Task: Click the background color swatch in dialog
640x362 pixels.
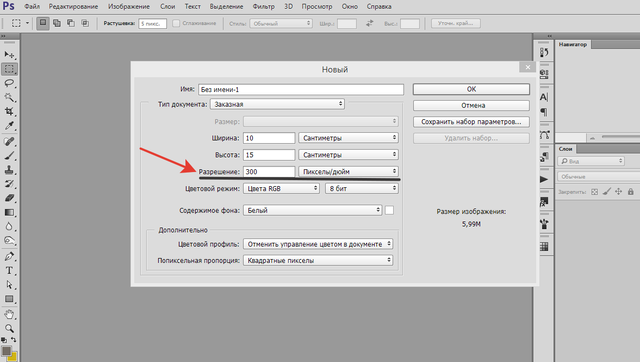Action: coord(389,210)
